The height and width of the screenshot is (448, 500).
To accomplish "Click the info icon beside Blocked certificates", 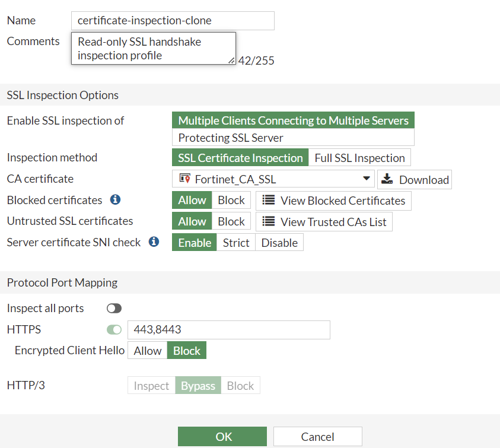I will pos(116,200).
